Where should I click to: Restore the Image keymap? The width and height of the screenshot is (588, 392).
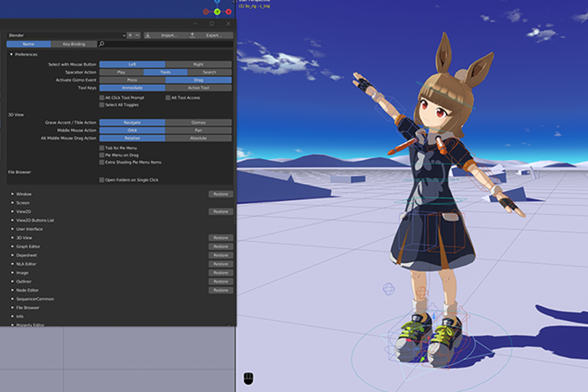[x=220, y=273]
